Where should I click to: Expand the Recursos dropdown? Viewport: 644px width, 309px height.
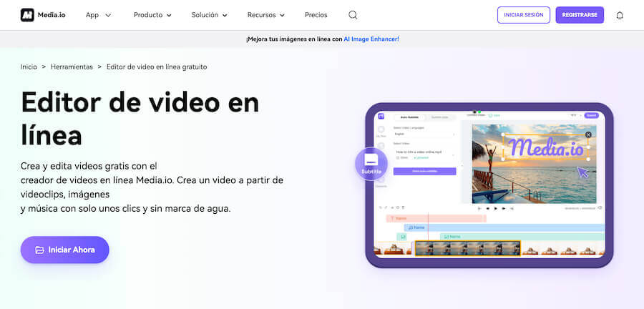265,15
